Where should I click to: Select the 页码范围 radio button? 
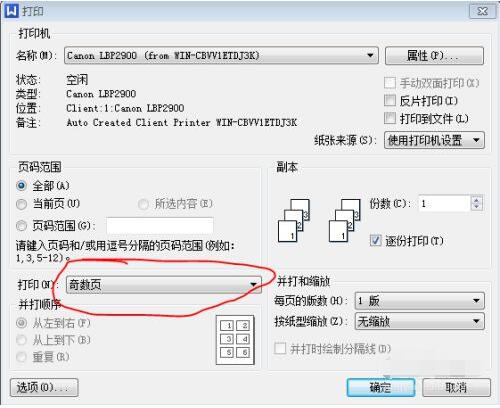point(21,226)
